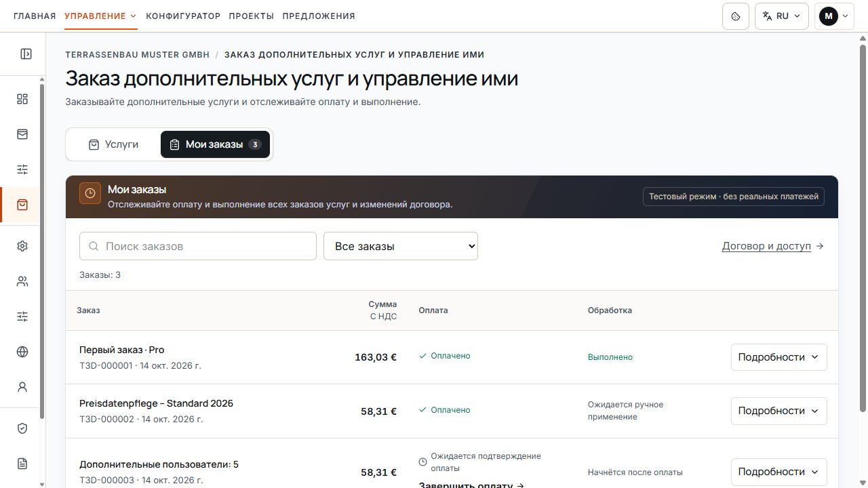Image resolution: width=868 pixels, height=488 pixels.
Task: Click the clock icon beside the Мои заказы heading
Action: [90, 193]
